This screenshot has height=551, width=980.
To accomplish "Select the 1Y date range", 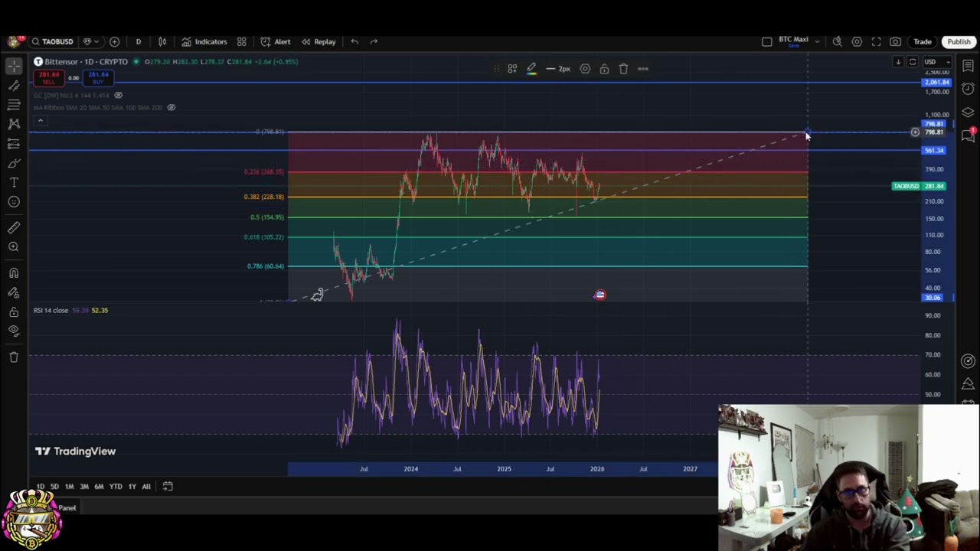I will click(x=132, y=487).
